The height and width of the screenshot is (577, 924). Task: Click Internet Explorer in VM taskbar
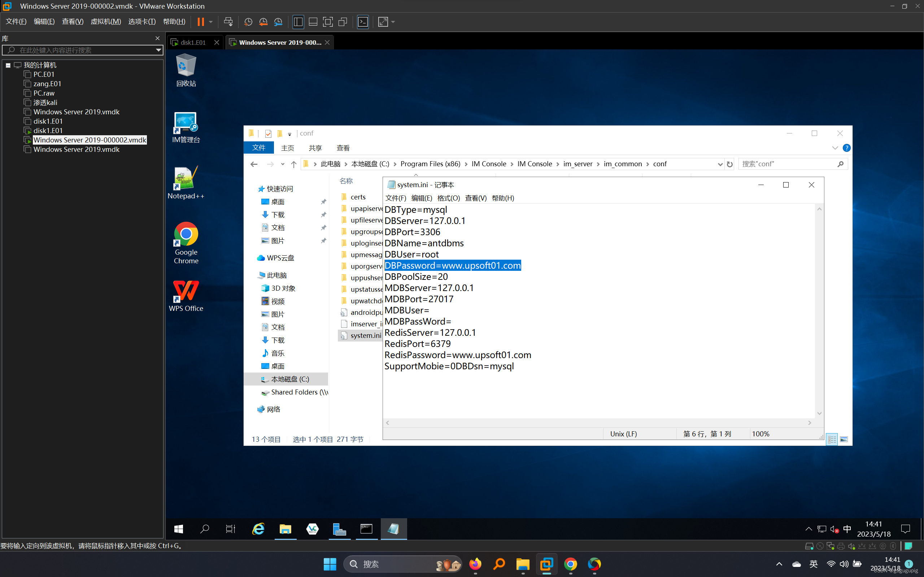[x=258, y=529]
